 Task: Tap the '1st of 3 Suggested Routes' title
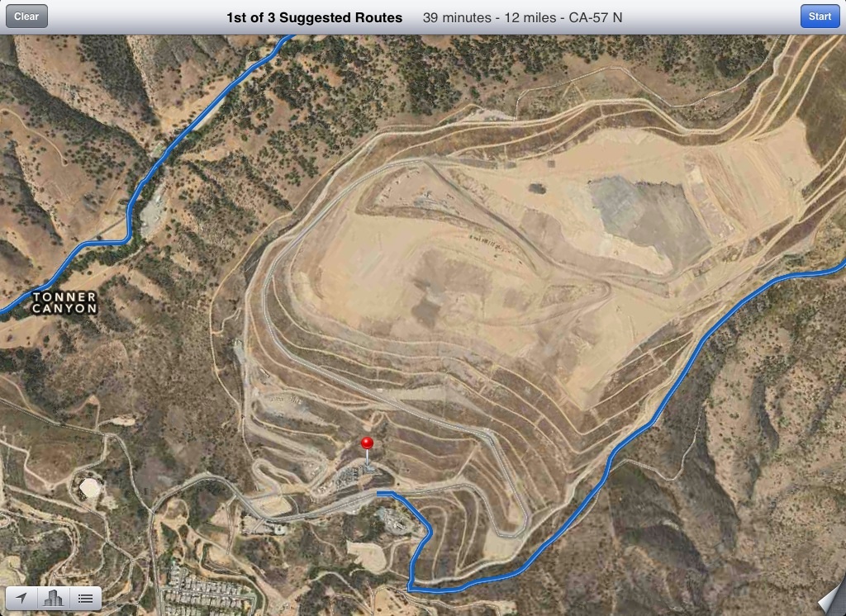pyautogui.click(x=314, y=18)
